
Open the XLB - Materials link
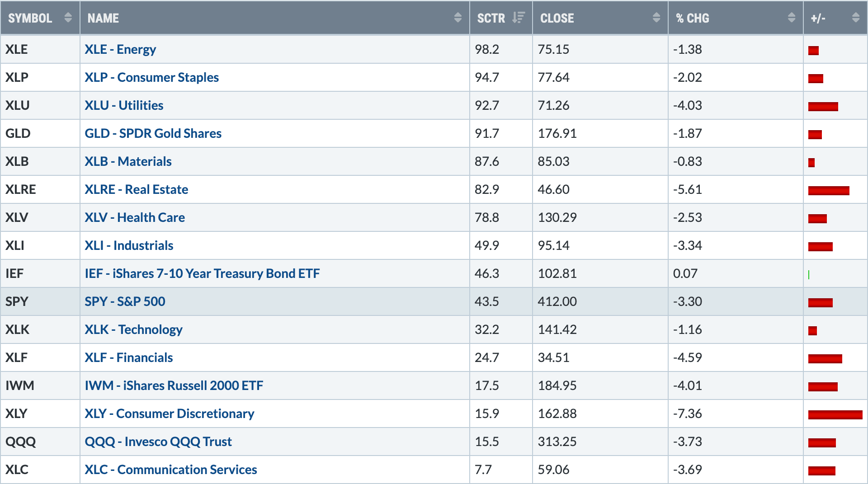click(128, 161)
